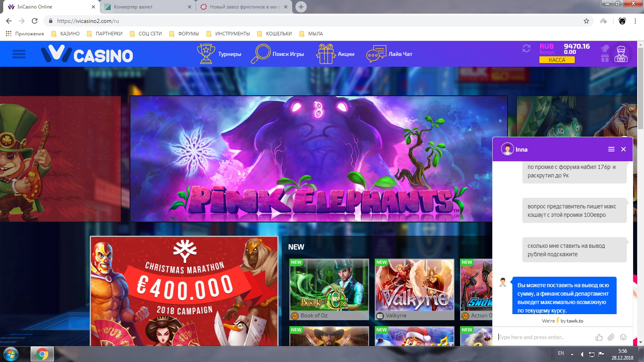This screenshot has height=362, width=644.
Task: Open КАЗИНО bookmarks folder
Action: 65,34
